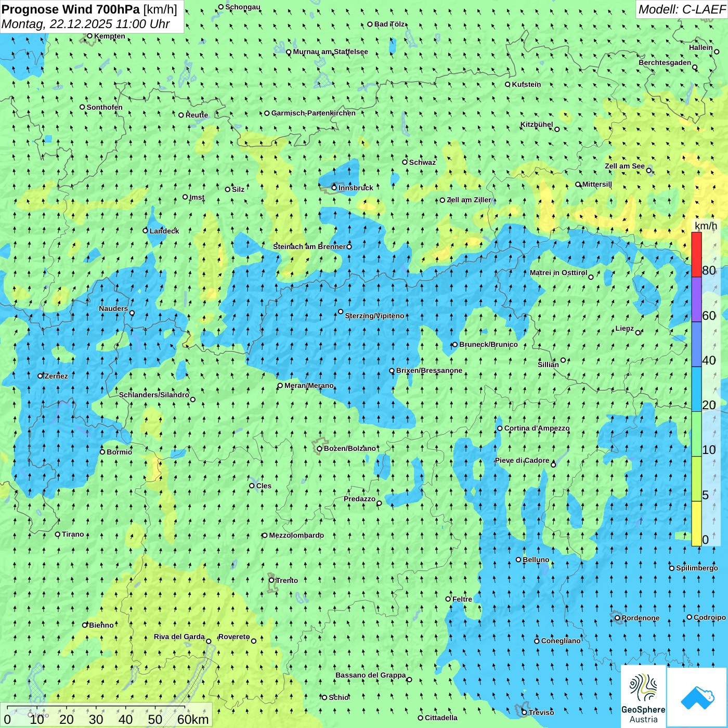
Task: Click the Cortina d'Ampezzo label
Action: coord(537,428)
